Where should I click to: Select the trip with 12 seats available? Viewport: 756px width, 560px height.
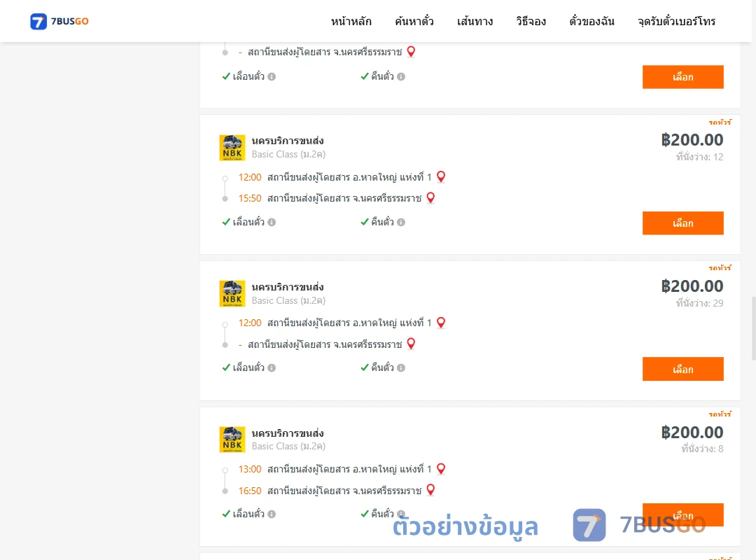click(x=682, y=223)
